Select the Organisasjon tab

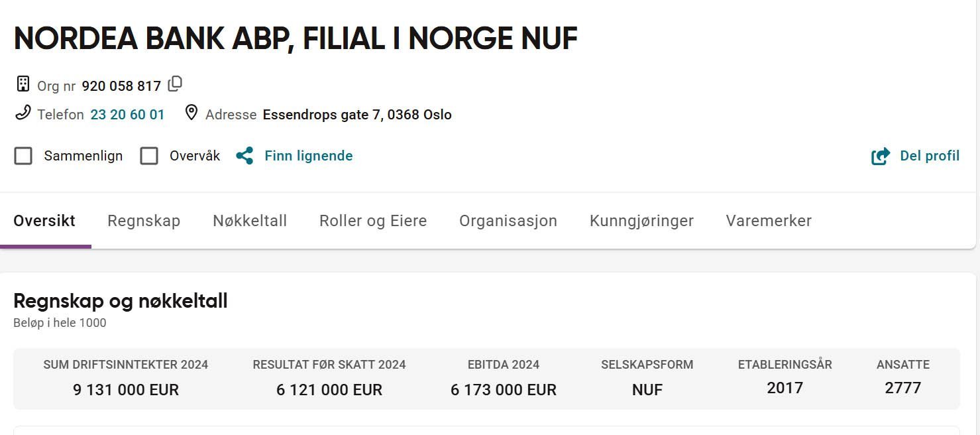pyautogui.click(x=508, y=221)
